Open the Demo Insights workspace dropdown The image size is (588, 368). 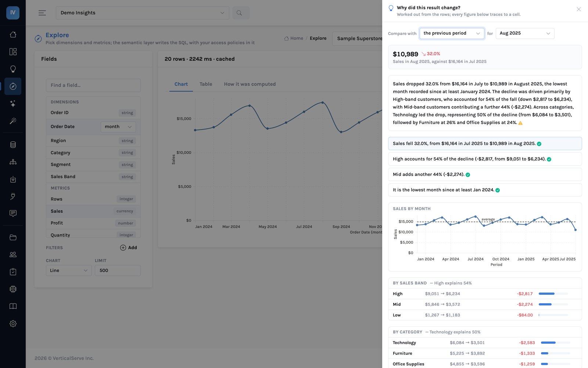[143, 13]
